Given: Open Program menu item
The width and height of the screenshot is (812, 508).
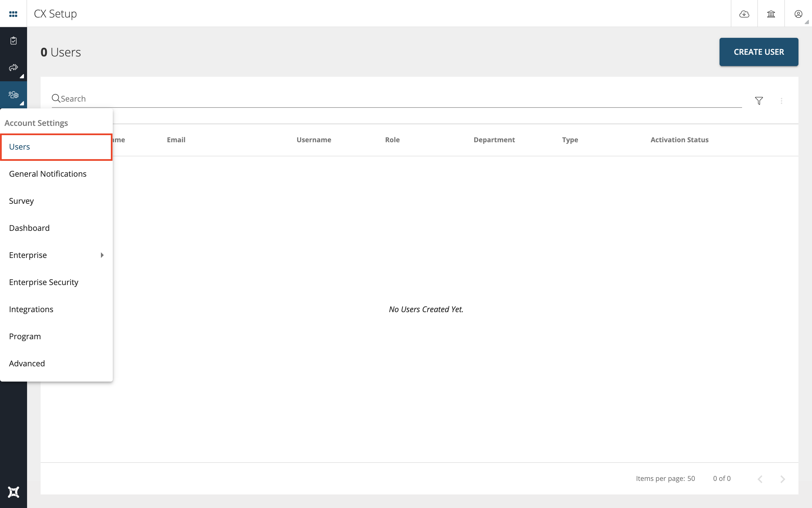Looking at the screenshot, I should [x=56, y=336].
